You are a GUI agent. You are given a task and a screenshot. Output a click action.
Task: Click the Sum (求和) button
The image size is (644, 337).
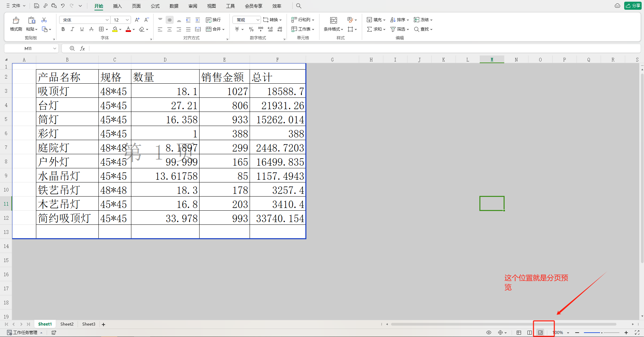(376, 29)
